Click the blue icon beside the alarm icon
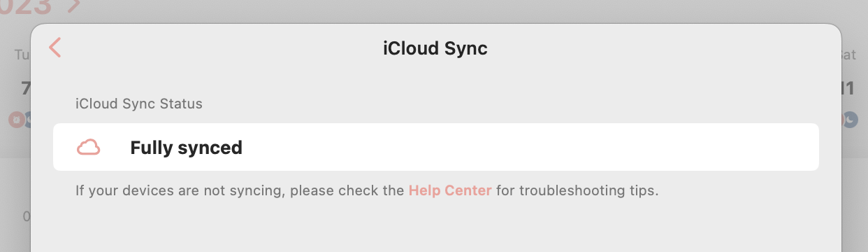Image resolution: width=868 pixels, height=252 pixels. tap(27, 120)
